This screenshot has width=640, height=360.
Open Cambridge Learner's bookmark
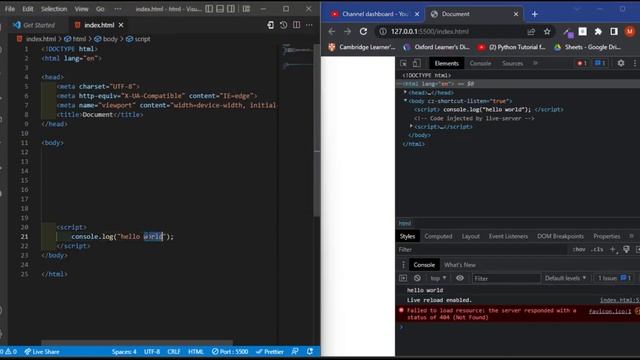click(362, 47)
